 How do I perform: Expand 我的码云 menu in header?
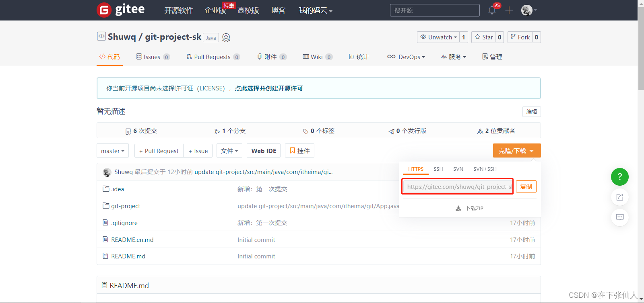click(x=316, y=10)
